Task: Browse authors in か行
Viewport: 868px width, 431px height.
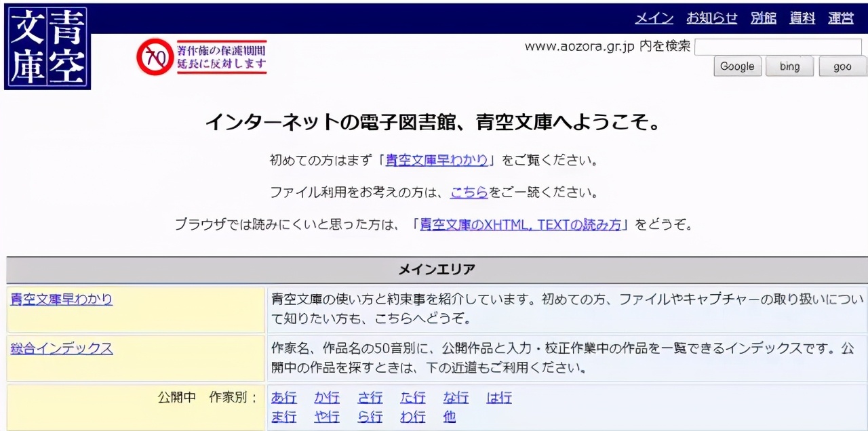Action: pos(327,398)
